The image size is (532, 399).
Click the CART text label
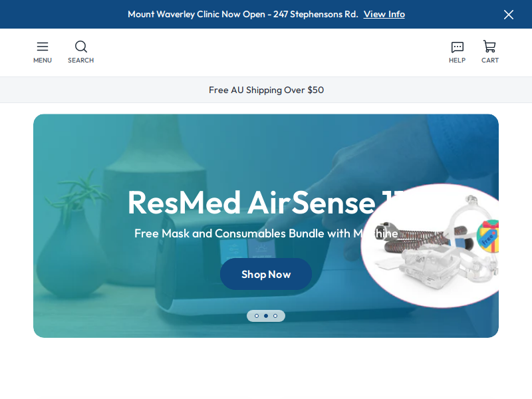(490, 61)
